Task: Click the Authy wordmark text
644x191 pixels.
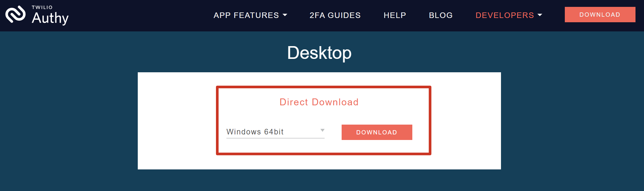Action: [50, 18]
